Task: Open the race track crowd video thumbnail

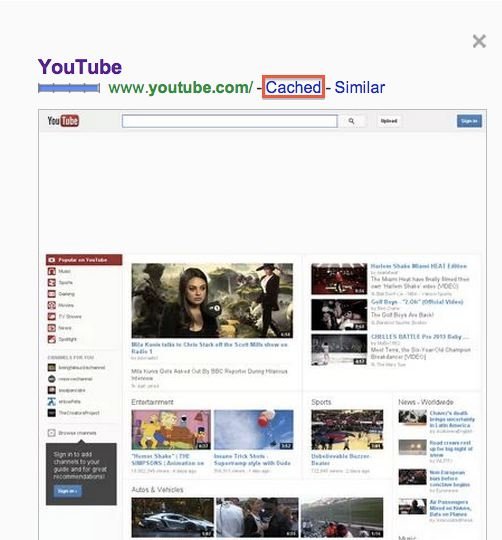Action: 342,517
